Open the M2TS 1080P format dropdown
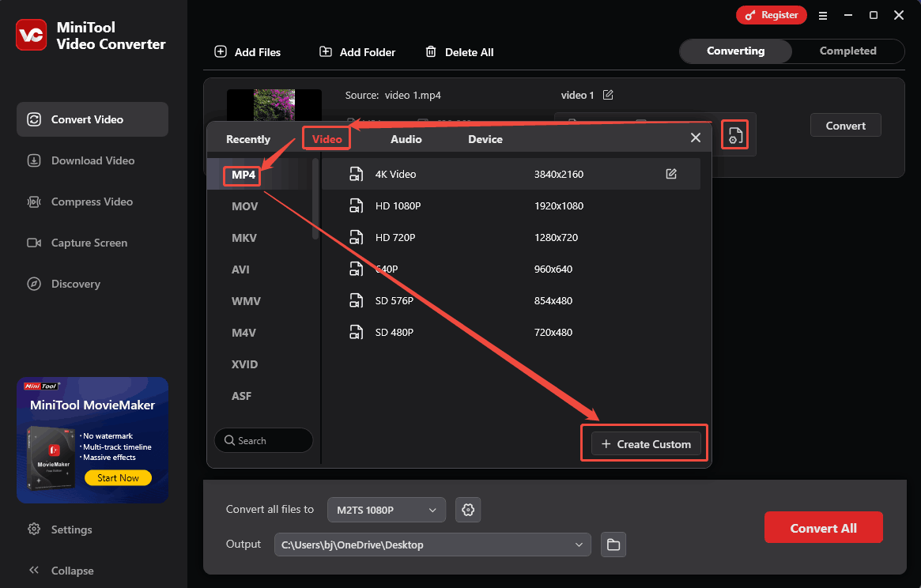 [x=386, y=510]
